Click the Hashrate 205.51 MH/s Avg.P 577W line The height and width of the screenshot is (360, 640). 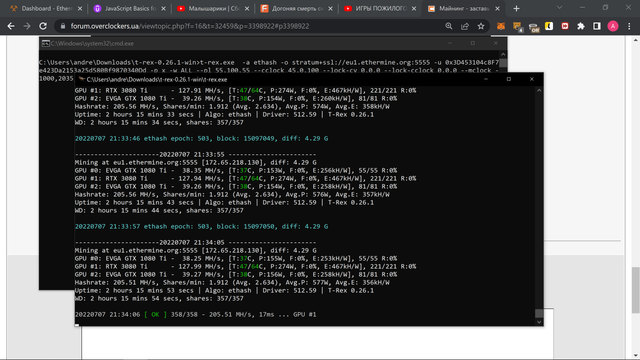tap(232, 282)
